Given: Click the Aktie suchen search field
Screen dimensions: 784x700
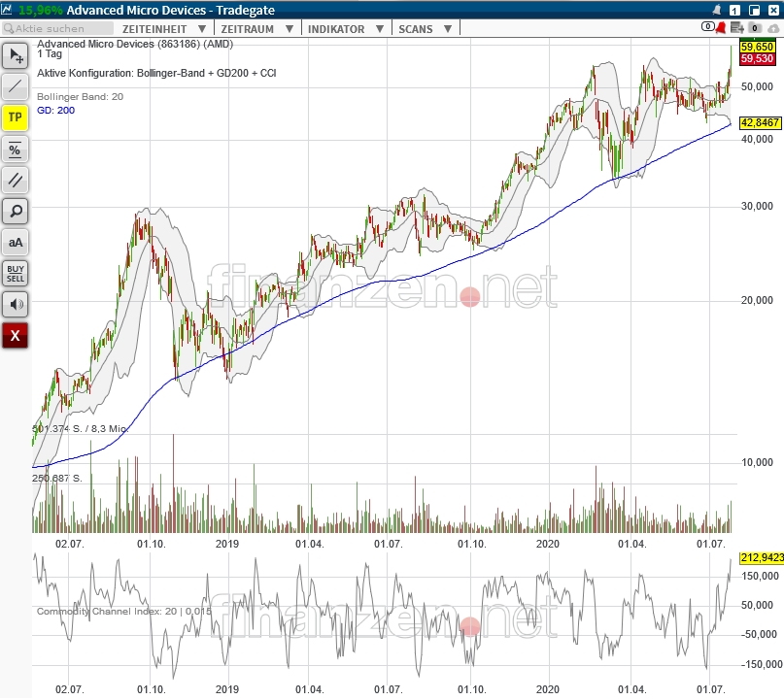Looking at the screenshot, I should coord(57,28).
